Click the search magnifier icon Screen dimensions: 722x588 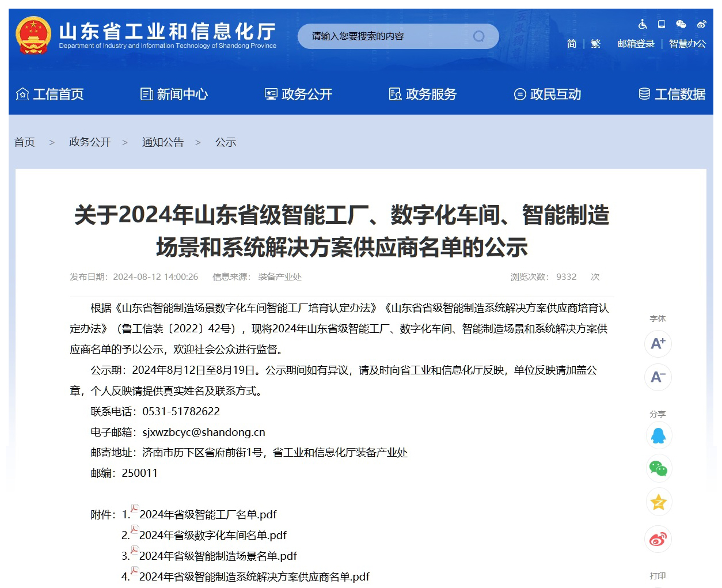[x=478, y=36]
